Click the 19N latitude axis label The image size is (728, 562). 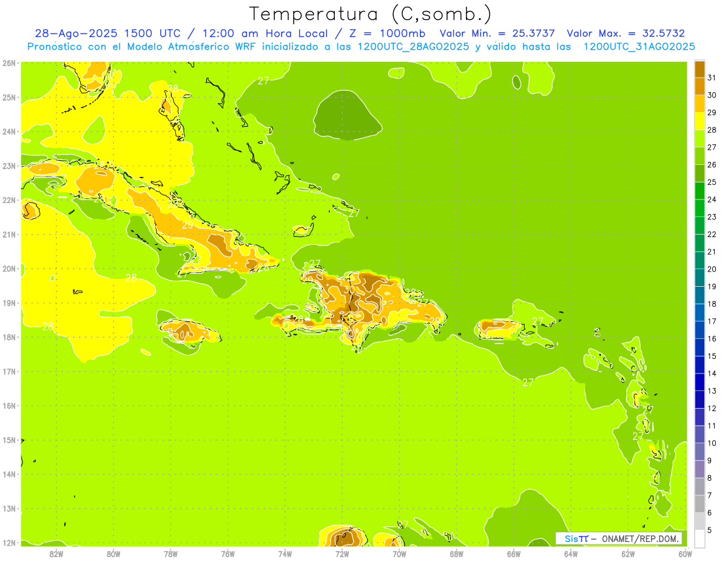pyautogui.click(x=8, y=303)
